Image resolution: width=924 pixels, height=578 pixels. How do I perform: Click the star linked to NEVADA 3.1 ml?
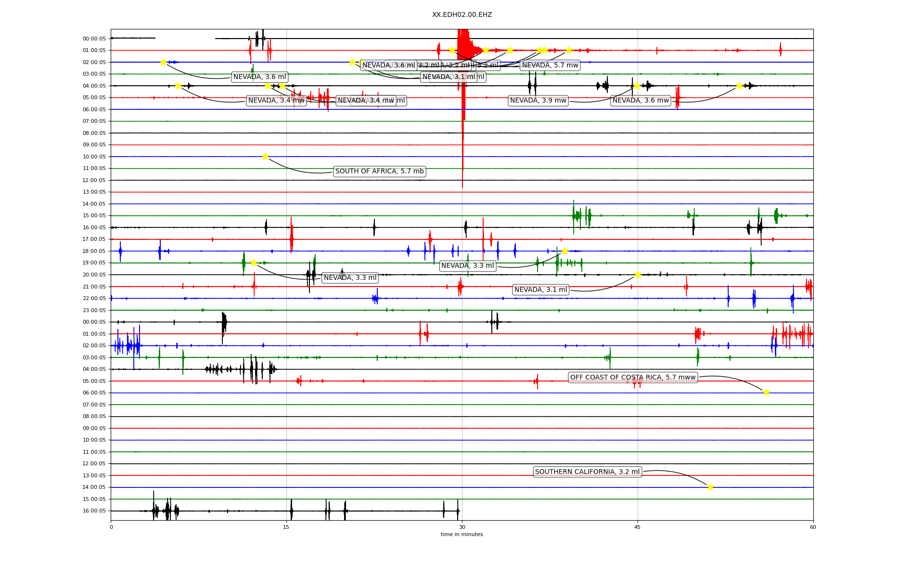pyautogui.click(x=638, y=275)
